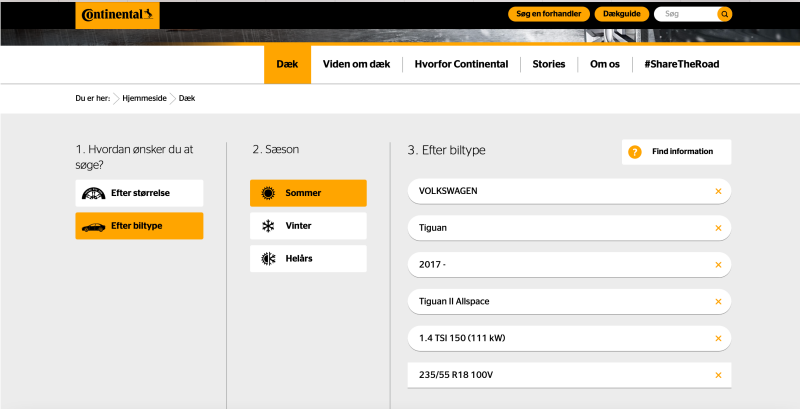Clear the 1.4 TSI 150 engine selection
This screenshot has height=409, width=800.
[x=718, y=338]
